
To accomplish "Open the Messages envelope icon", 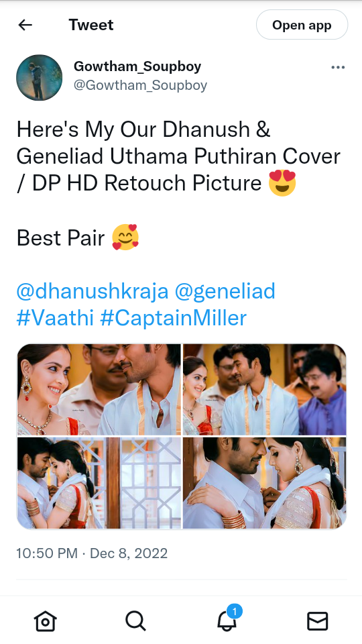I will tap(318, 621).
